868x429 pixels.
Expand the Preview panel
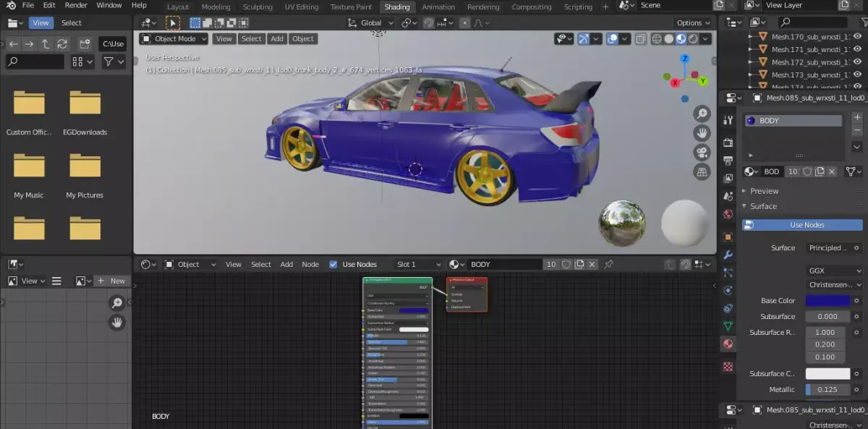coord(764,191)
